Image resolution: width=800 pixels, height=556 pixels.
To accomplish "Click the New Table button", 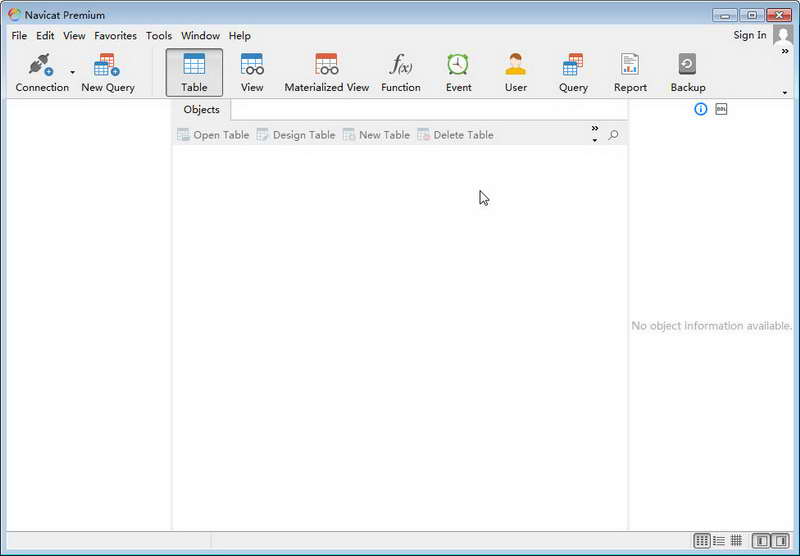I will [x=377, y=135].
